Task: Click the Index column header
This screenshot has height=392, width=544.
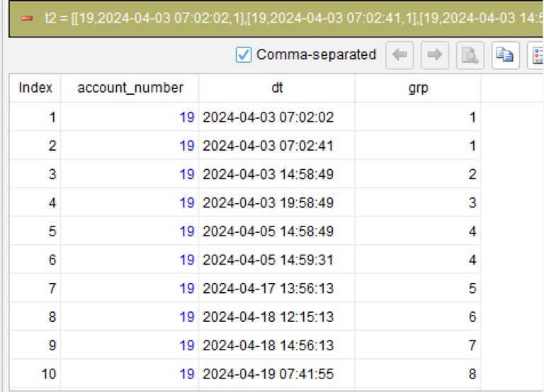Action: coord(35,88)
